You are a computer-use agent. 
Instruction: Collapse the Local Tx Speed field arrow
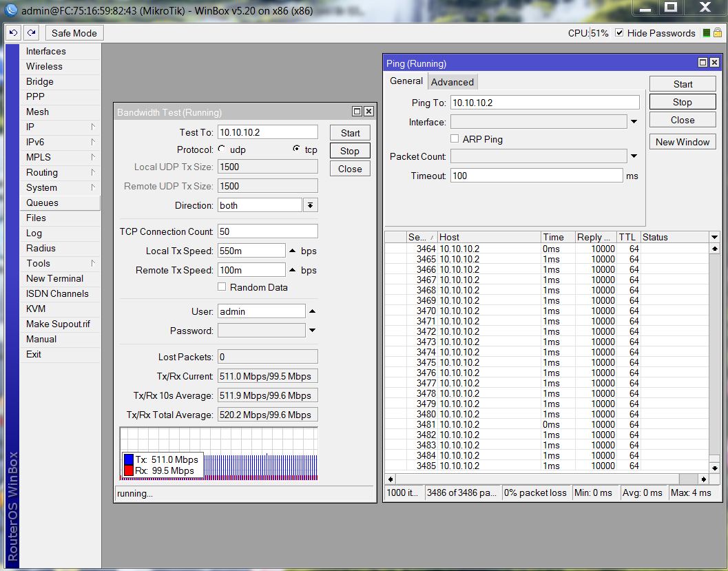coord(292,251)
